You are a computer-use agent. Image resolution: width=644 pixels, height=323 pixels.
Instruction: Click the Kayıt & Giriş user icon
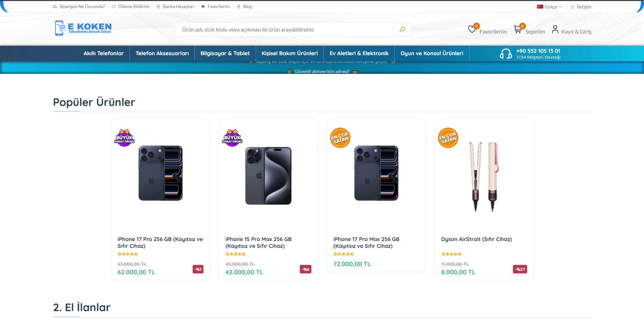pyautogui.click(x=555, y=29)
